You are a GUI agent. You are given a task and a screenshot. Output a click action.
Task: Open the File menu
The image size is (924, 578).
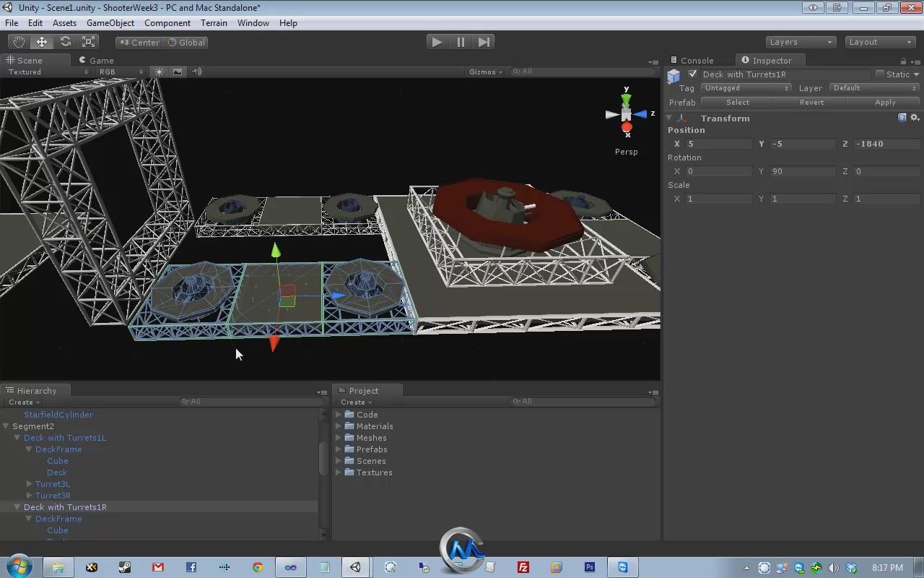[12, 23]
